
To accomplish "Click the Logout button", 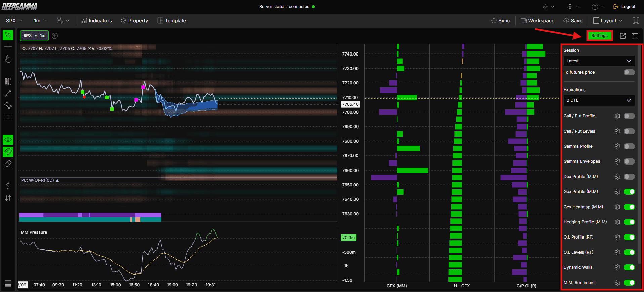I will (624, 7).
